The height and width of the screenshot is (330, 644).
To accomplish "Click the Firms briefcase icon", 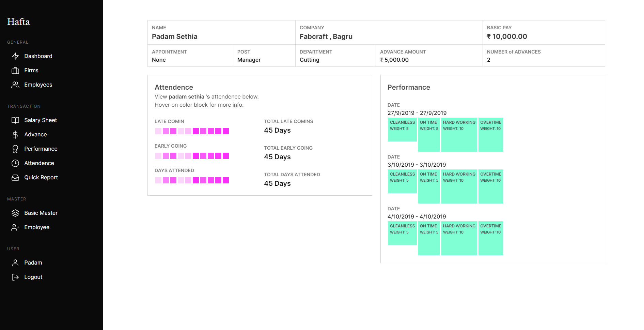I will tap(15, 71).
